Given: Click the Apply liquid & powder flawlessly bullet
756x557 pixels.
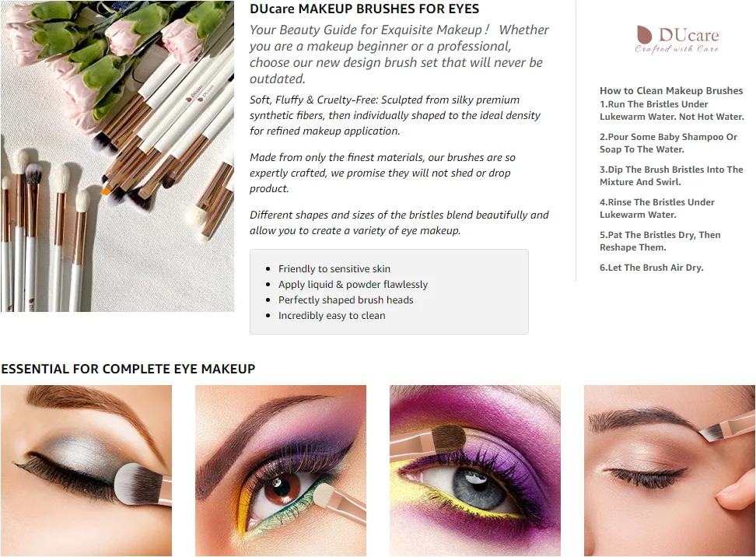Looking at the screenshot, I should [x=352, y=285].
